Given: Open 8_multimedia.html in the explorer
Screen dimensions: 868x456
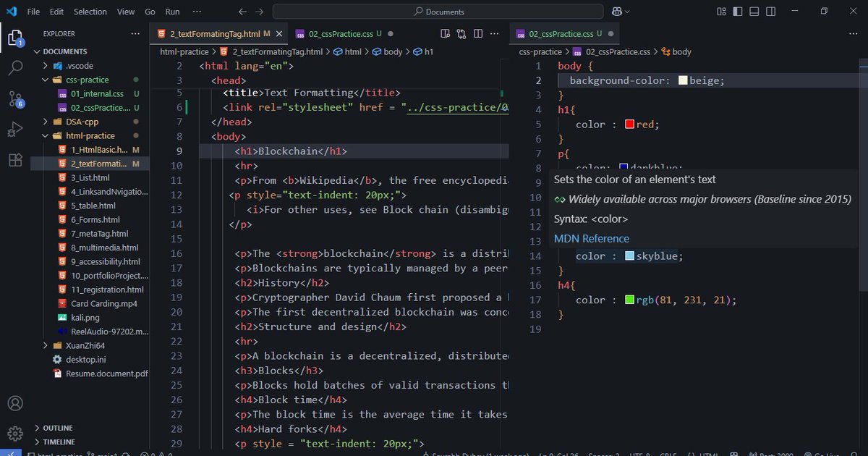Looking at the screenshot, I should [x=104, y=248].
